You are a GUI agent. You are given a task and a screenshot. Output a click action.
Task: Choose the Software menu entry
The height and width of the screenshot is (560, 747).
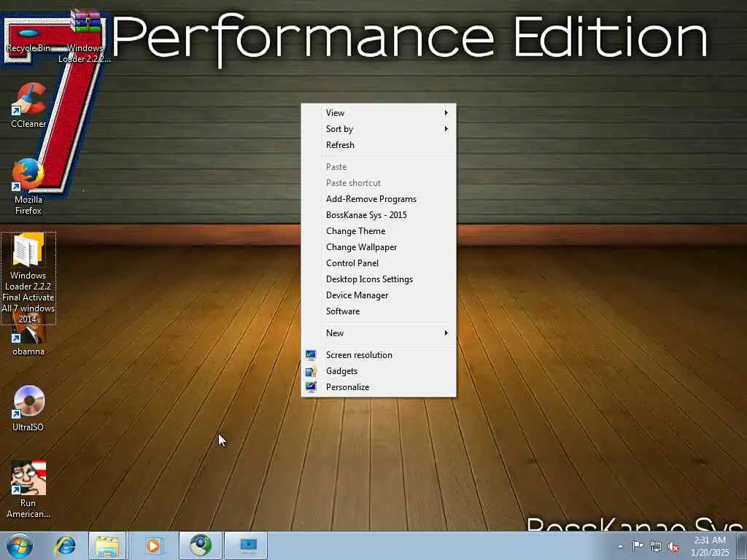point(379,311)
